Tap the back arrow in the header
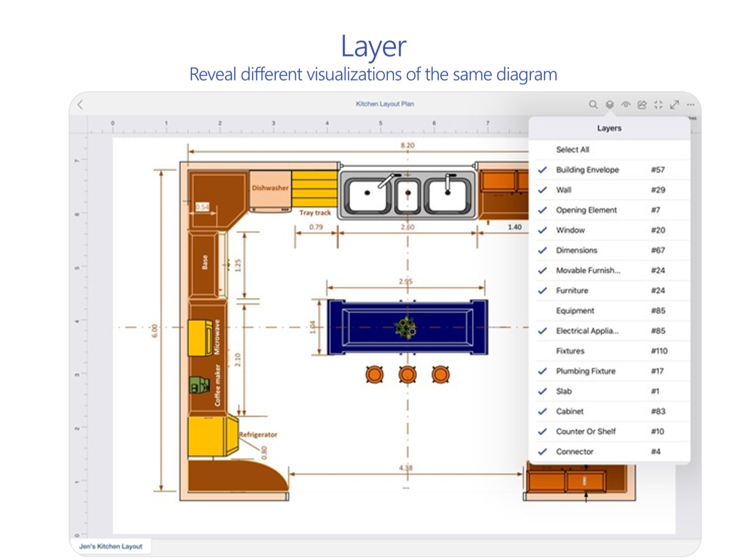The image size is (747, 560). pos(80,105)
